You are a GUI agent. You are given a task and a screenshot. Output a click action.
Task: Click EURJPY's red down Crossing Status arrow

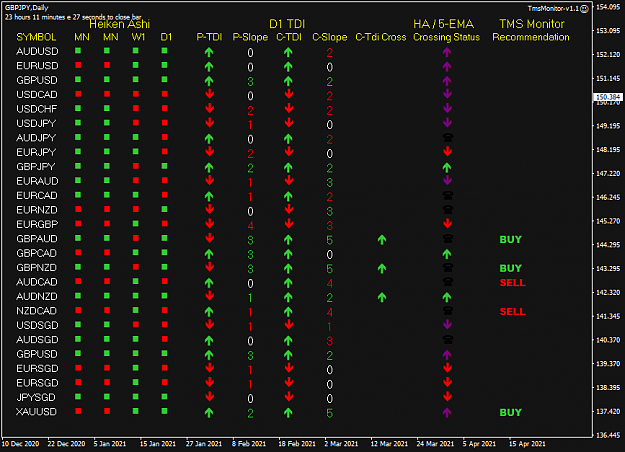point(448,151)
